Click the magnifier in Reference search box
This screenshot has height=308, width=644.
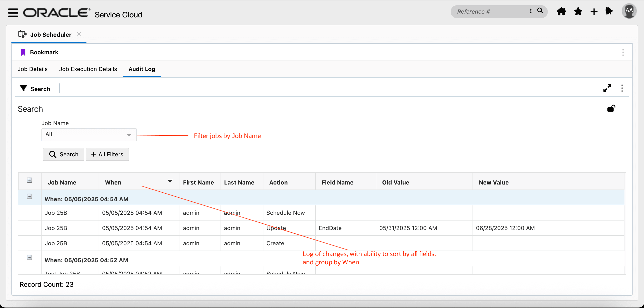(x=540, y=11)
